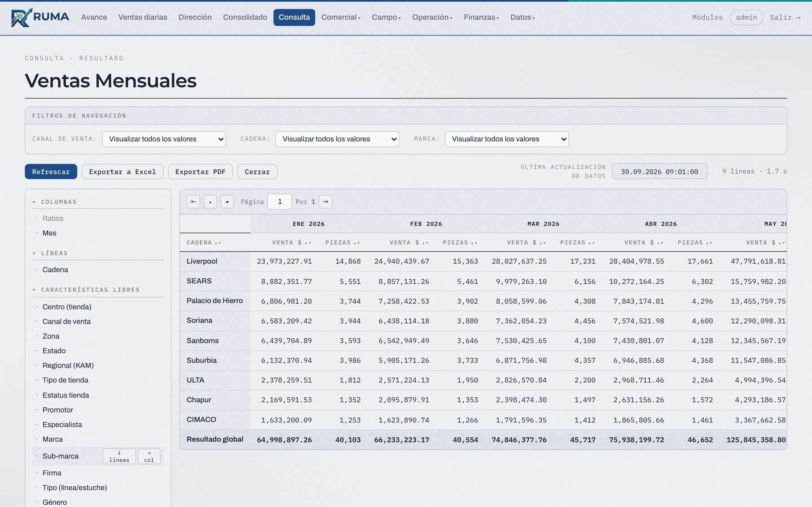
Task: Collapse the LÍNEAS section
Action: pyautogui.click(x=34, y=253)
